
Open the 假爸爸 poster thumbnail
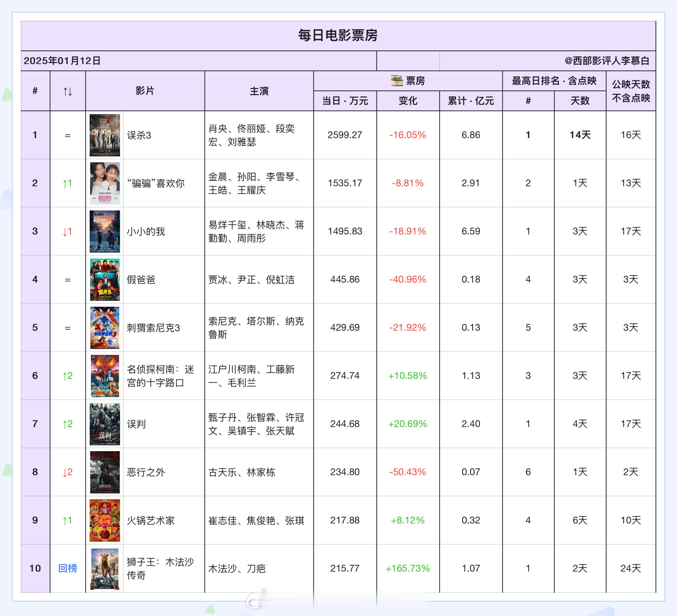click(x=105, y=279)
